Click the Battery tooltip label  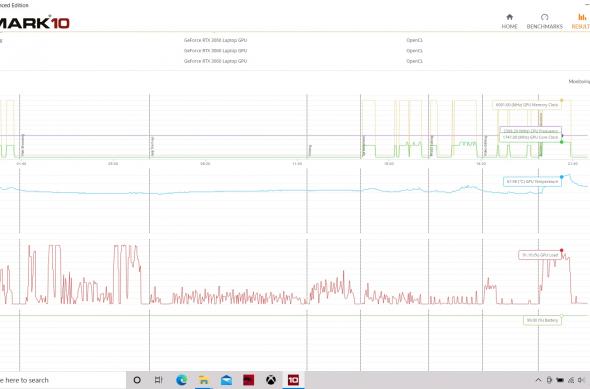(x=542, y=321)
